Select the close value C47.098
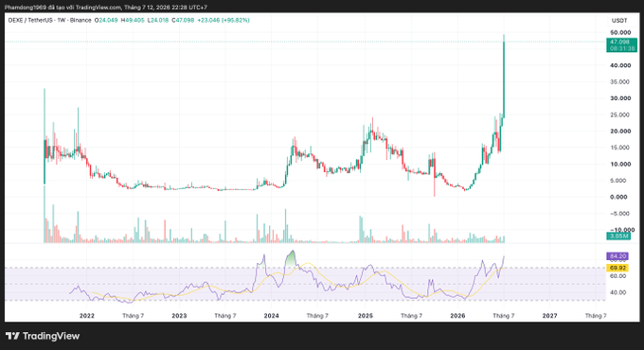Viewport: 644px width, 350px height. coord(183,20)
